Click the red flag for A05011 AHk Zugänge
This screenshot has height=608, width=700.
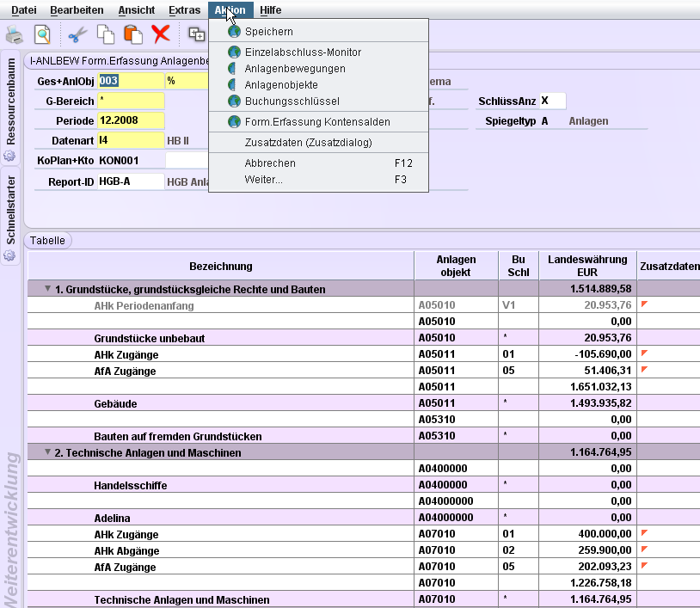tap(644, 353)
